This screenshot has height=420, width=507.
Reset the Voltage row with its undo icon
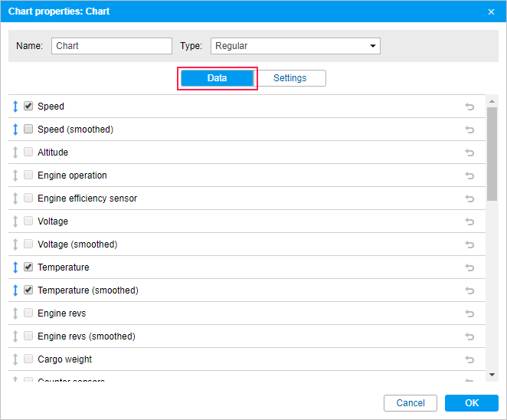(x=469, y=221)
